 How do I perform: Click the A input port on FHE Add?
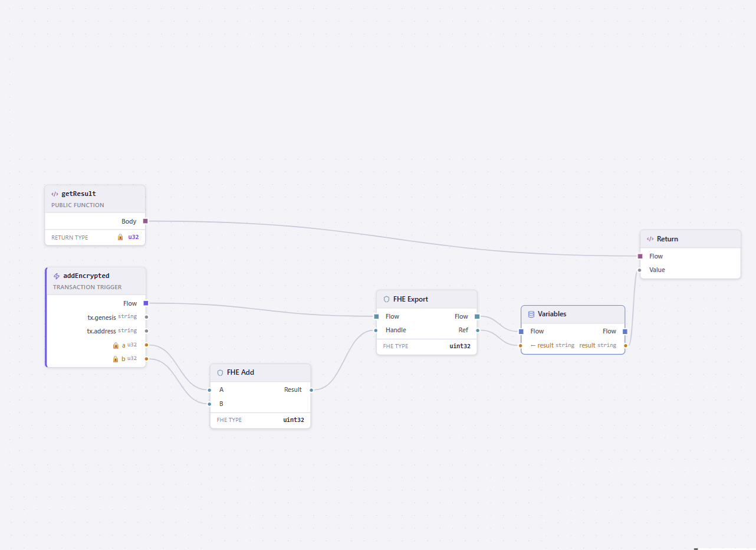click(210, 389)
